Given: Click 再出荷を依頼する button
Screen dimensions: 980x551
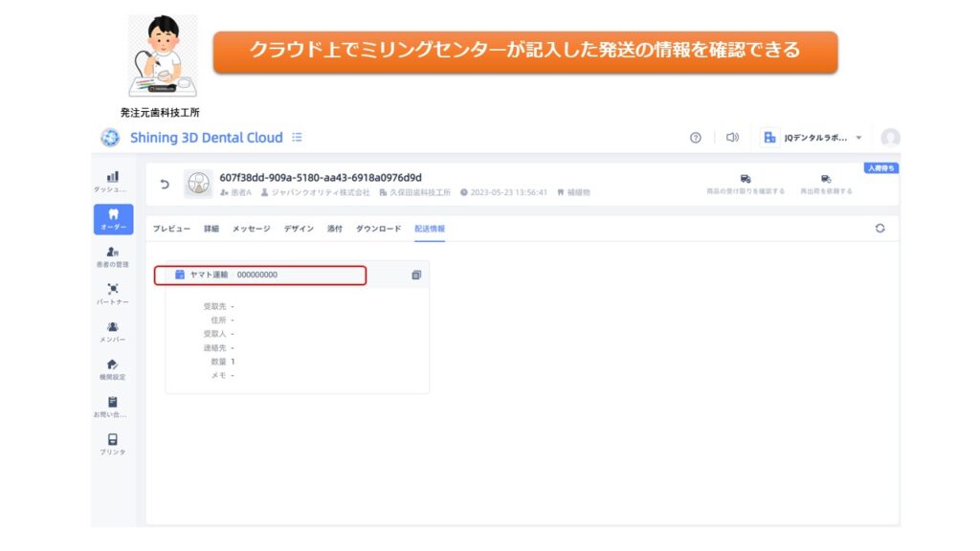Looking at the screenshot, I should coord(826,184).
